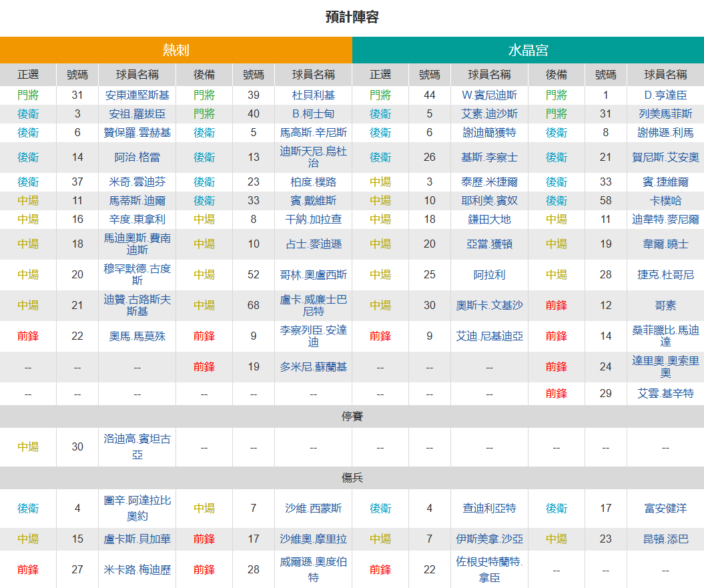Image resolution: width=704 pixels, height=588 pixels.
Task: Open 佐根史特蘭特.拿臣 player link
Action: coord(489,569)
